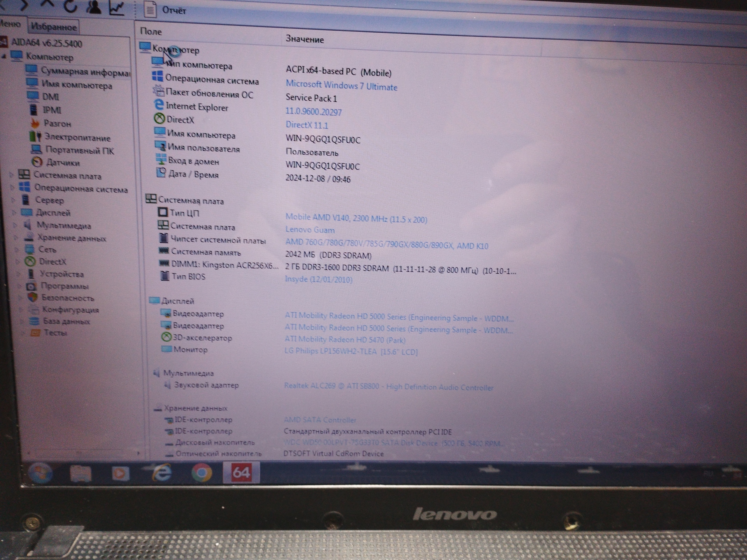Open the 11.0.9600.20297 version link
Viewport: 747px width, 560px height.
[x=314, y=112]
